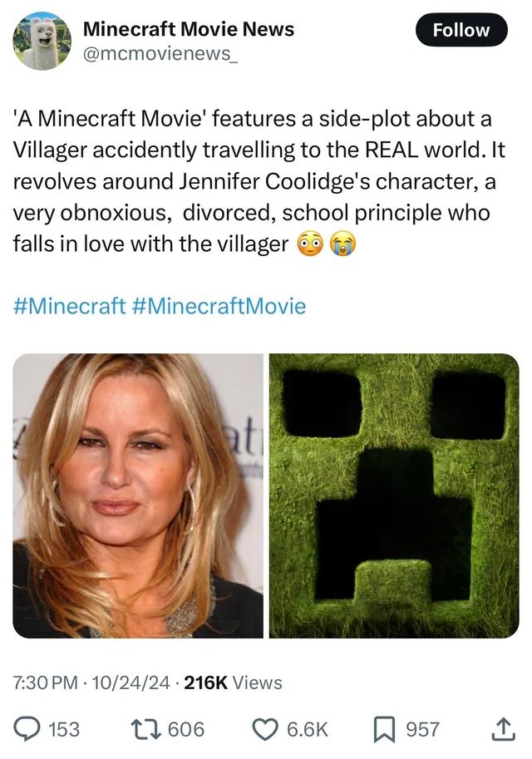This screenshot has width=532, height=759.
Task: Open the share upload icon
Action: [502, 729]
